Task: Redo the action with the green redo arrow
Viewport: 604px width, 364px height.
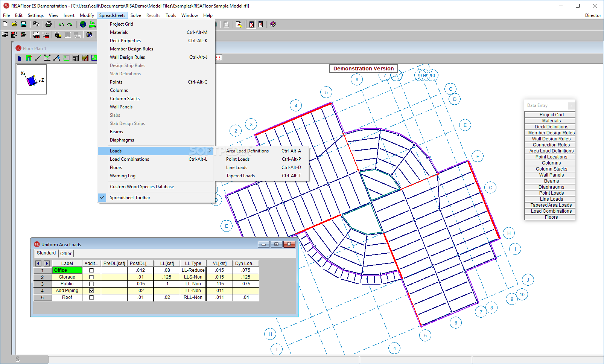Action: pos(70,24)
